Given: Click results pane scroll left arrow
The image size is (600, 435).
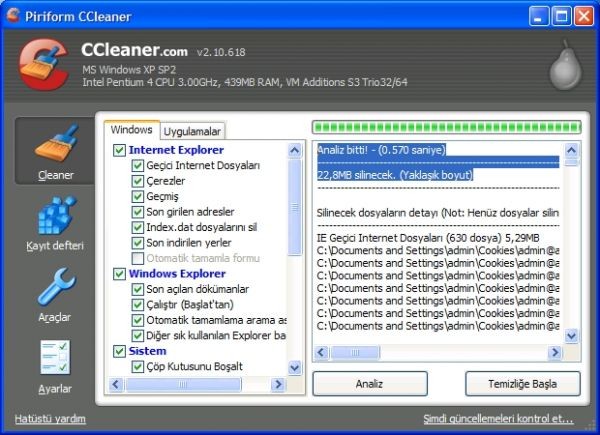Looking at the screenshot, I should (321, 352).
